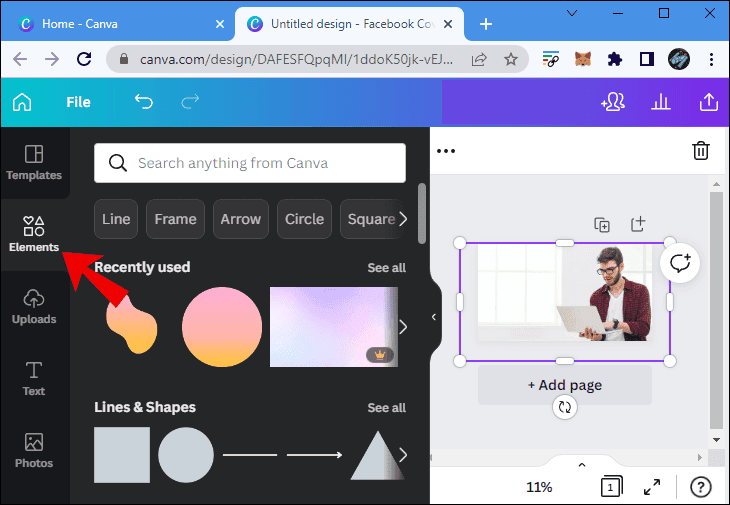Reload the page
Viewport: 730px width, 505px height.
coord(84,59)
